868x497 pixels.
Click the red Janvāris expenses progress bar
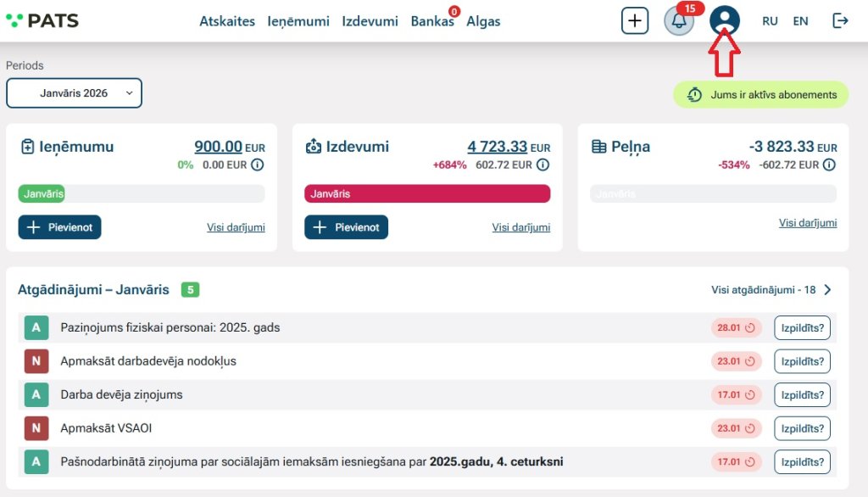coord(427,194)
